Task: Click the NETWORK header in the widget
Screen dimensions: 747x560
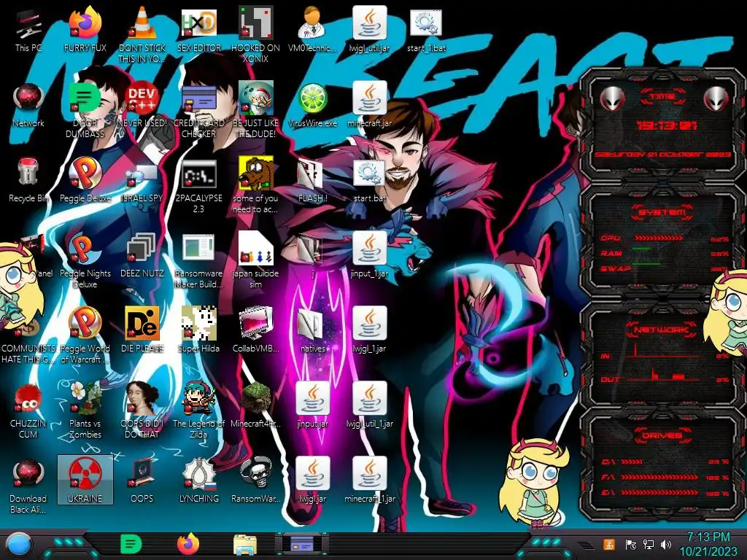Action: 661,330
